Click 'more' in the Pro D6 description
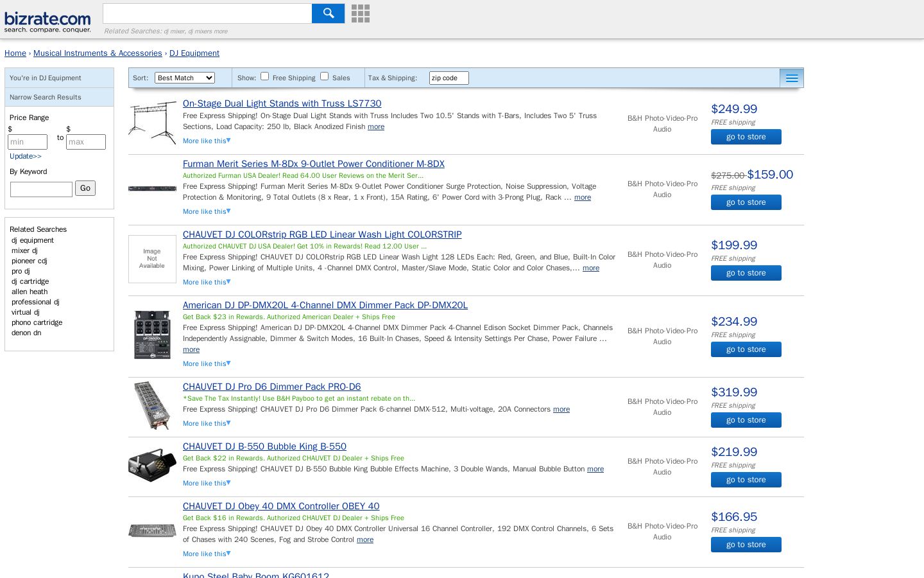 pos(561,409)
